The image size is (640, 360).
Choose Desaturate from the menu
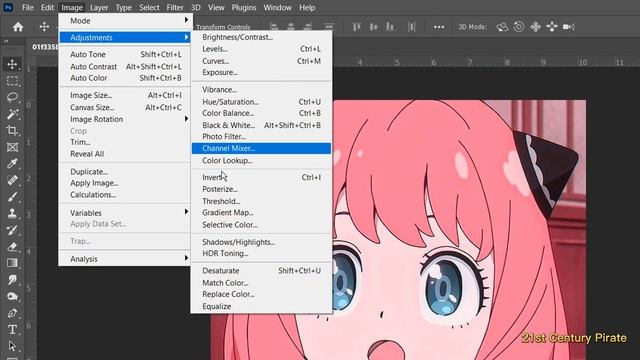(261, 271)
